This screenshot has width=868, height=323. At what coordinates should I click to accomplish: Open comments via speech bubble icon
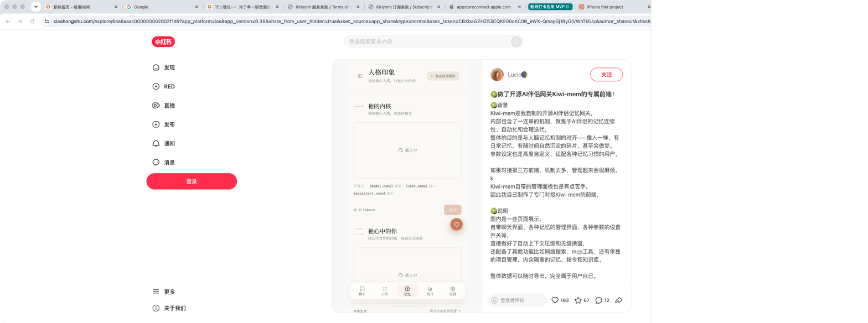point(598,300)
